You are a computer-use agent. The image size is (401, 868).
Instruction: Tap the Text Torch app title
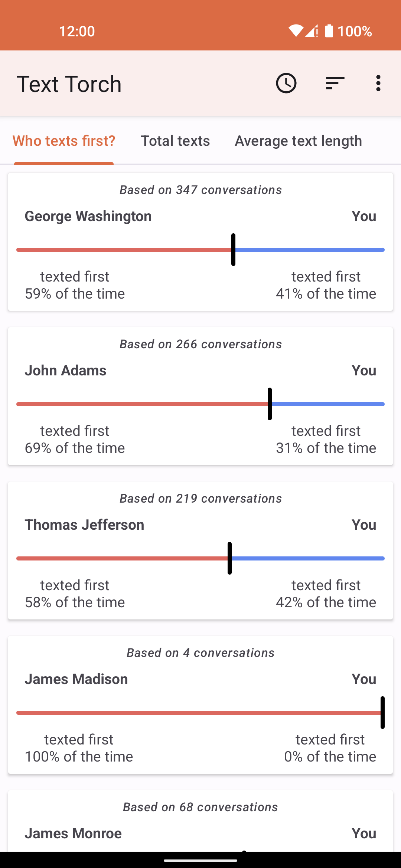click(x=69, y=84)
